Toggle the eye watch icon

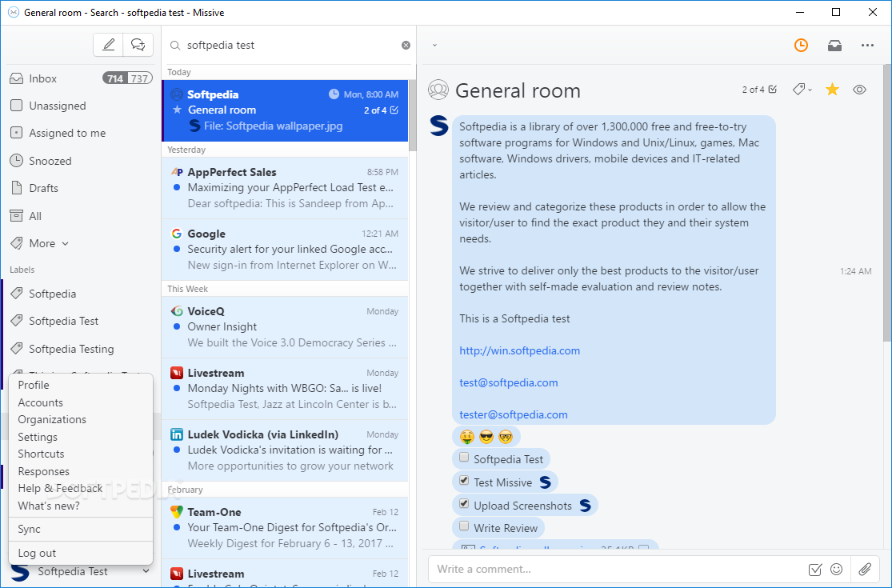(859, 90)
